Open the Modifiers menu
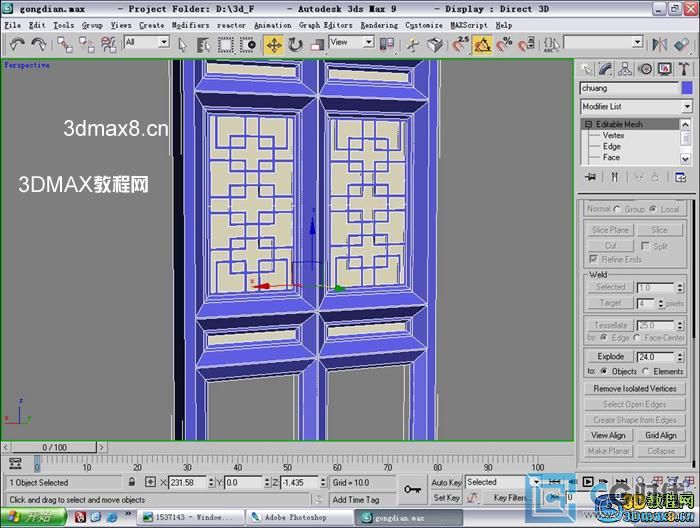 coord(190,25)
